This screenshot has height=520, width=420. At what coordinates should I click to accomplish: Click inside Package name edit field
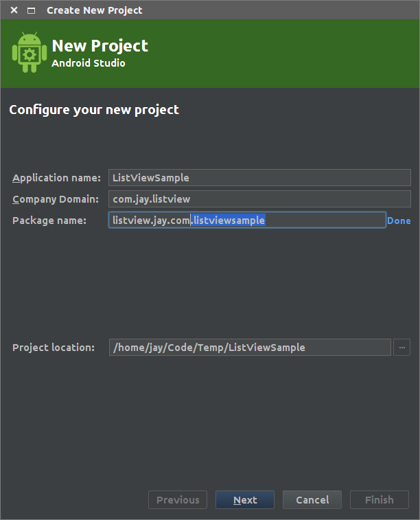click(x=323, y=221)
